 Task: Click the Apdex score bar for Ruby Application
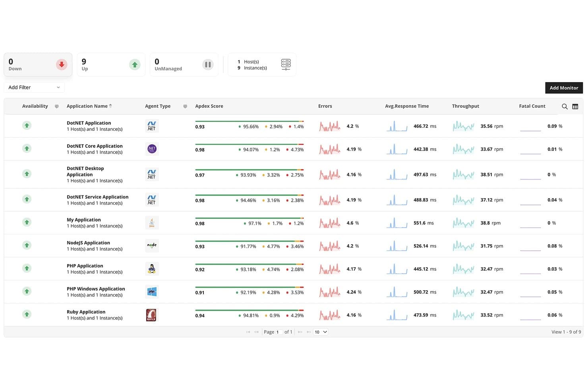250,311
